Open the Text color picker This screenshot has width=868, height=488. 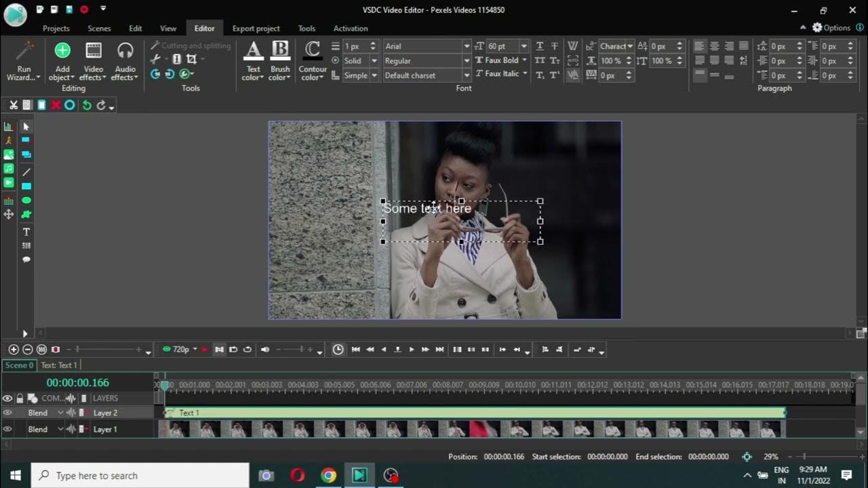pyautogui.click(x=253, y=60)
